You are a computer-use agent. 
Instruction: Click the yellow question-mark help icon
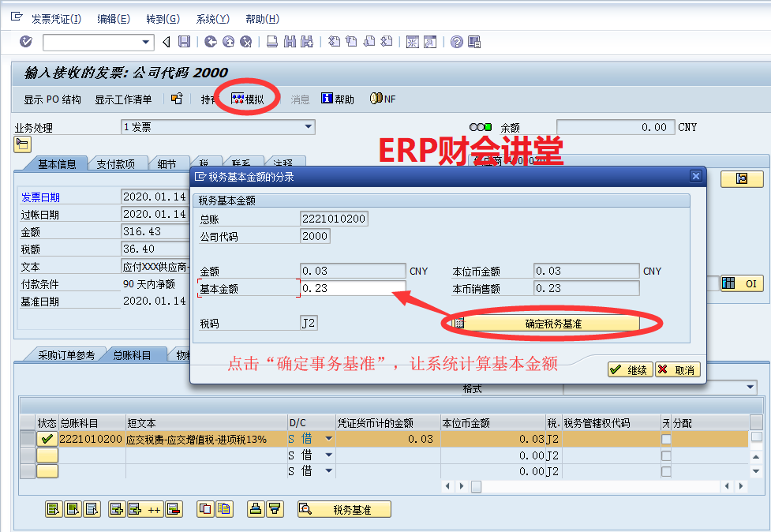tap(456, 42)
